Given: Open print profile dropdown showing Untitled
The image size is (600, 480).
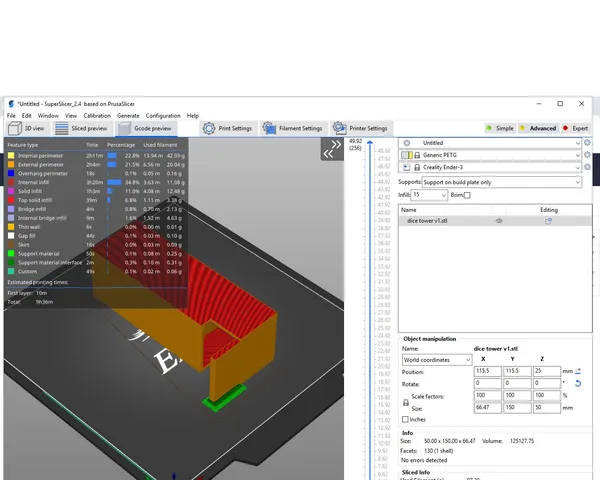Looking at the screenshot, I should pos(490,143).
